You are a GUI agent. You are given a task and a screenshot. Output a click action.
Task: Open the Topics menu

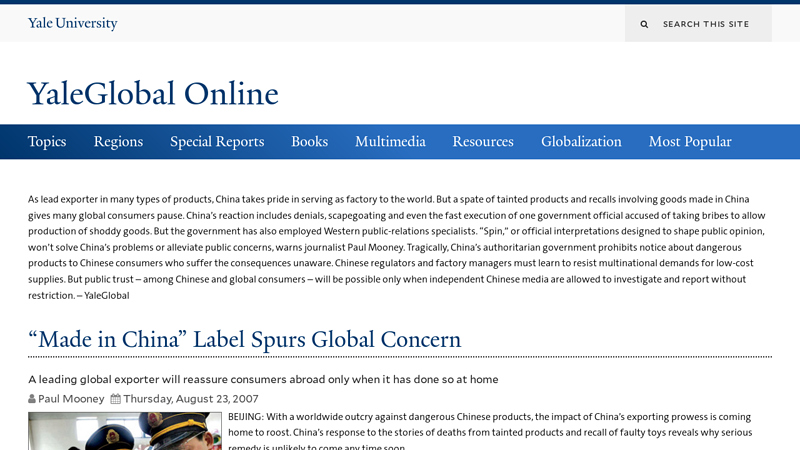coord(47,141)
